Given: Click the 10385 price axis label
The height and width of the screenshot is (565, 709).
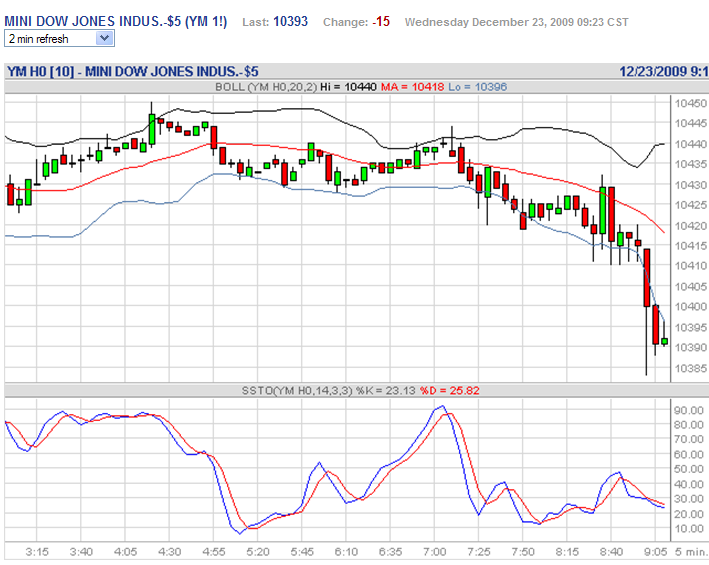Looking at the screenshot, I should click(690, 368).
